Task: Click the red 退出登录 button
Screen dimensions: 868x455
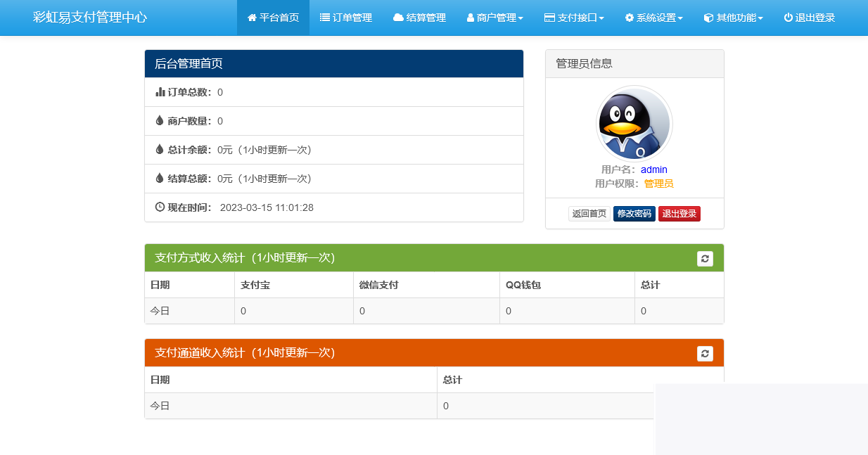Action: pos(679,213)
